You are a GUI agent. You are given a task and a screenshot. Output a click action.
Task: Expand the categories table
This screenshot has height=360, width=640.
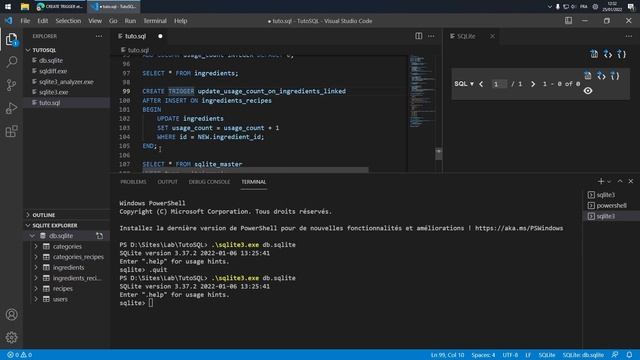(x=36, y=247)
